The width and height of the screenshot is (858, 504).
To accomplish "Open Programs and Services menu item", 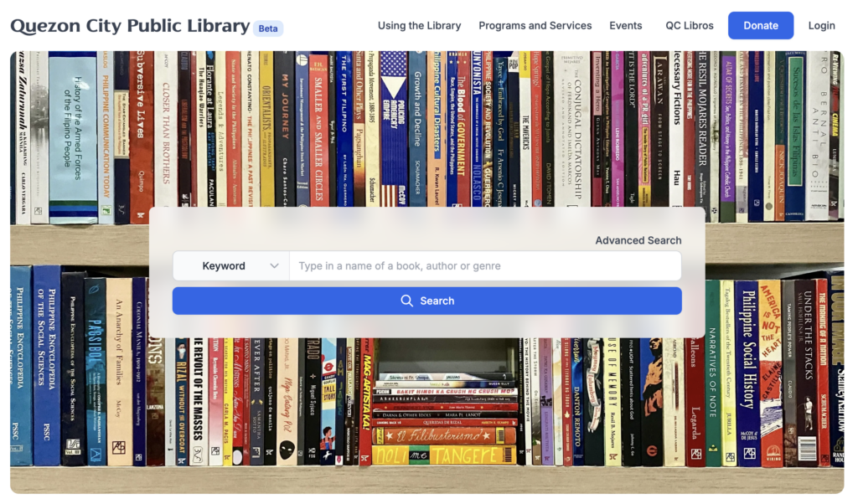I will 535,25.
